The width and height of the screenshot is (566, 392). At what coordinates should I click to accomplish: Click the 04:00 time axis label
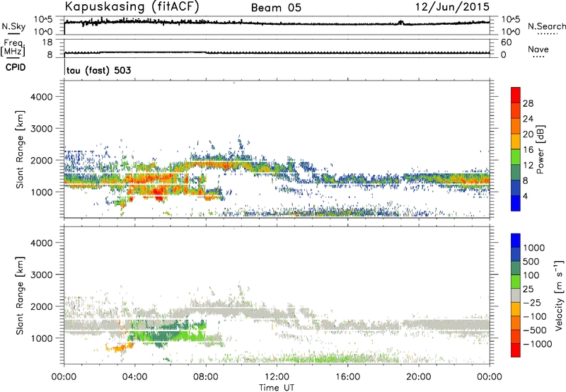(134, 377)
